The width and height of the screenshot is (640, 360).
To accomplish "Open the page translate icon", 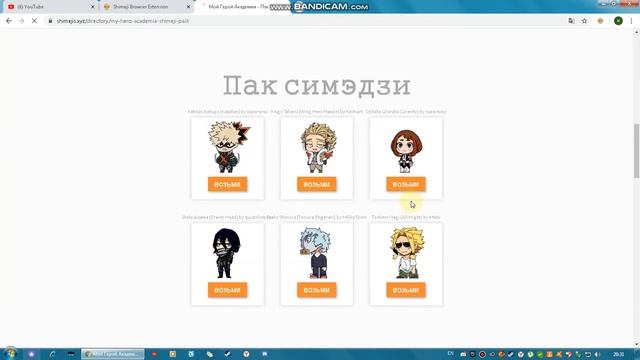I will point(571,21).
